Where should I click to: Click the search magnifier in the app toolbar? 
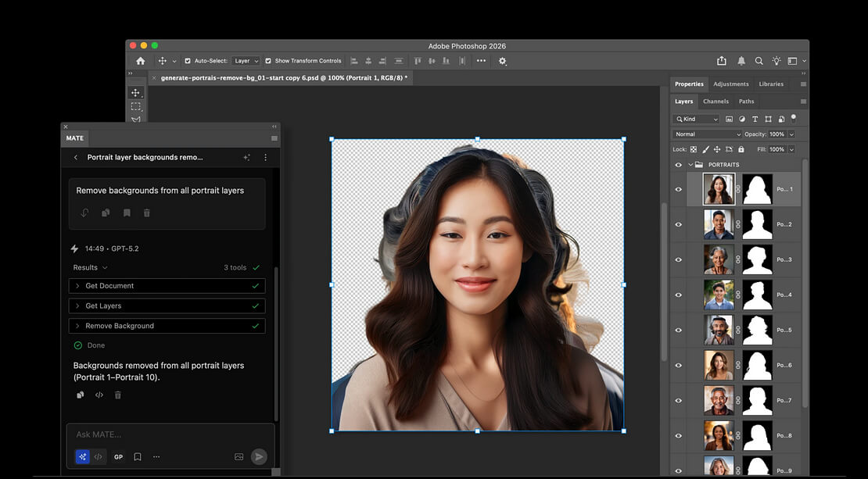click(759, 60)
